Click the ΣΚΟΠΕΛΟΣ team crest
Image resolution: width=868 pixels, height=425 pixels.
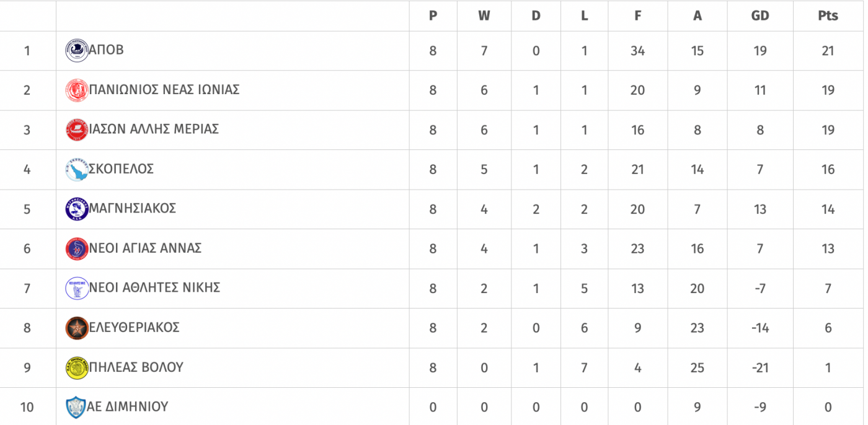pos(77,170)
